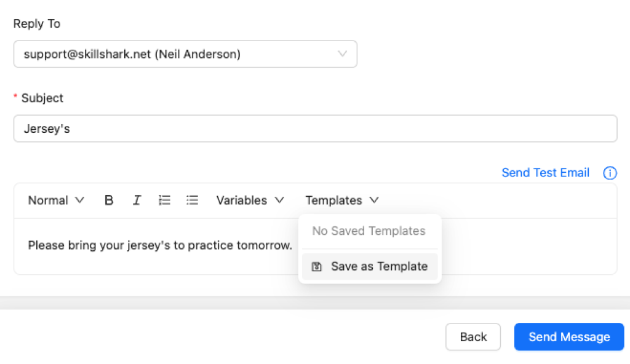The image size is (630, 364).
Task: Choose Save as Template menu entry
Action: pyautogui.click(x=378, y=267)
